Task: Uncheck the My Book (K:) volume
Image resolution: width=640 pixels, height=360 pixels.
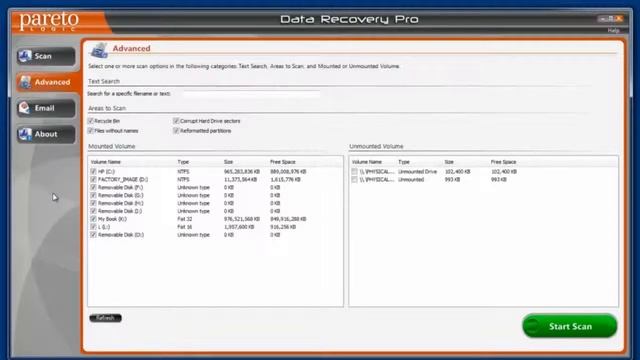Action: (x=93, y=219)
